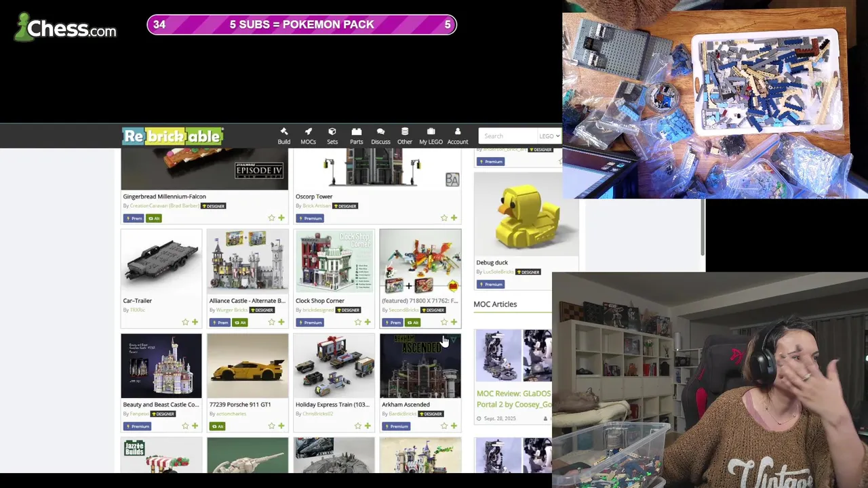Open the Clock Shop Corner thumbnail image

click(x=334, y=262)
